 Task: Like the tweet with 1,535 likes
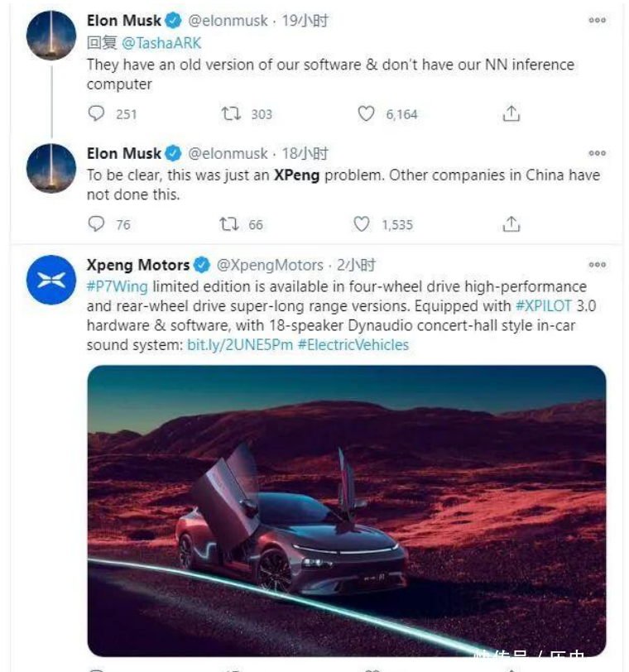pos(362,224)
